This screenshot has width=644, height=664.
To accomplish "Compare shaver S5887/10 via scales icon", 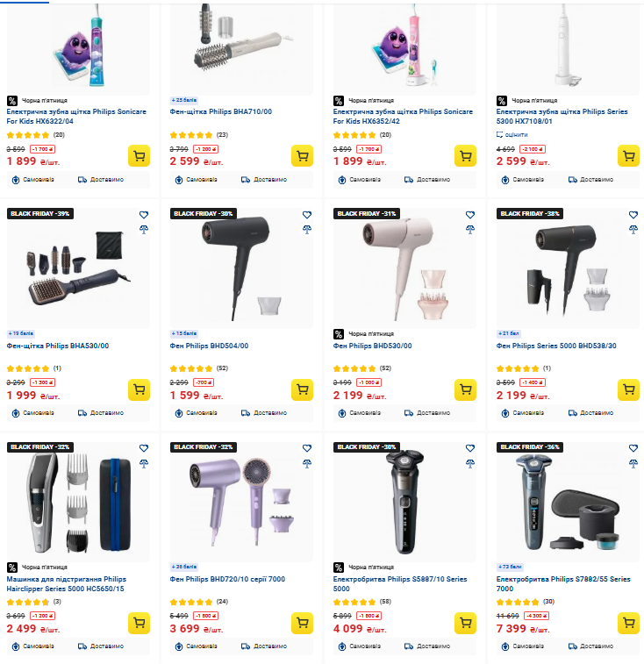I will 470,463.
